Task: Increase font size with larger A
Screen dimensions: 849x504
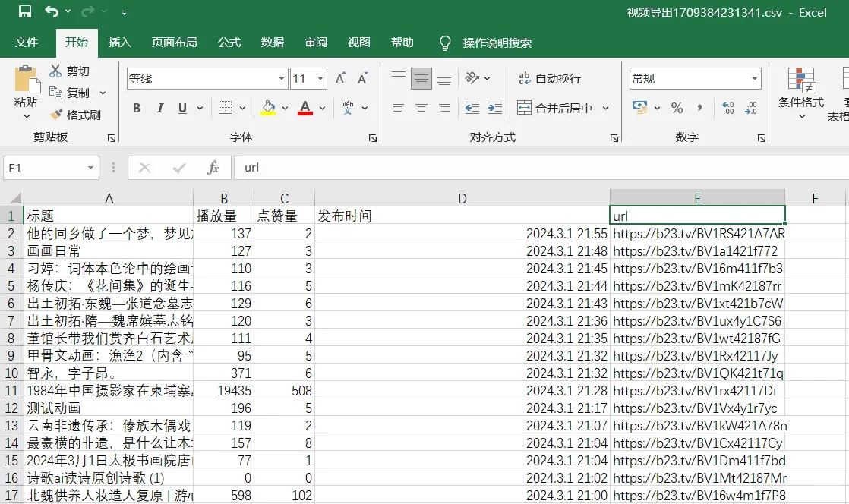Action: coord(340,78)
